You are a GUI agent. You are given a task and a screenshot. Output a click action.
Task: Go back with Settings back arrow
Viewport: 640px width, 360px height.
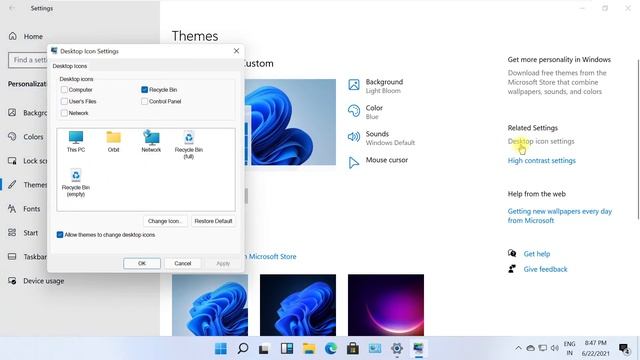click(12, 8)
